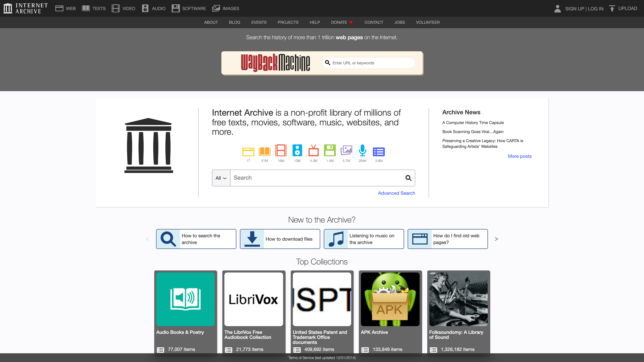This screenshot has height=362, width=644.
Task: Open 'How to download files' card
Action: tap(280, 239)
